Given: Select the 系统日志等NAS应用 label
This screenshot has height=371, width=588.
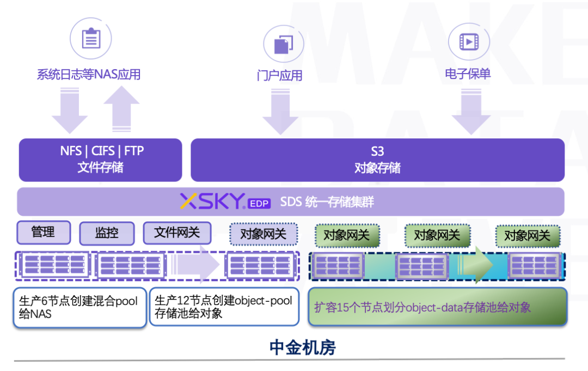Looking at the screenshot, I should point(89,74).
